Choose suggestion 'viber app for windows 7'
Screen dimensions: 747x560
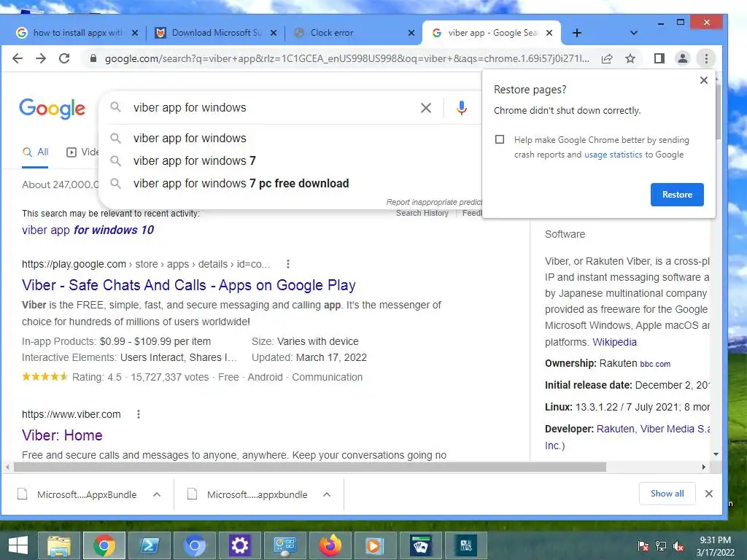point(290,161)
